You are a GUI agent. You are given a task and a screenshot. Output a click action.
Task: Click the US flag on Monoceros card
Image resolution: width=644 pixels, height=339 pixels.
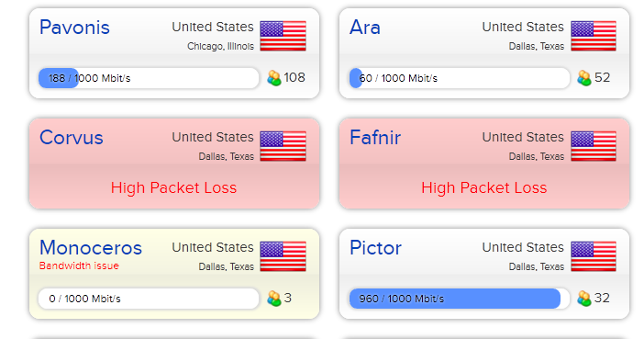click(x=283, y=256)
